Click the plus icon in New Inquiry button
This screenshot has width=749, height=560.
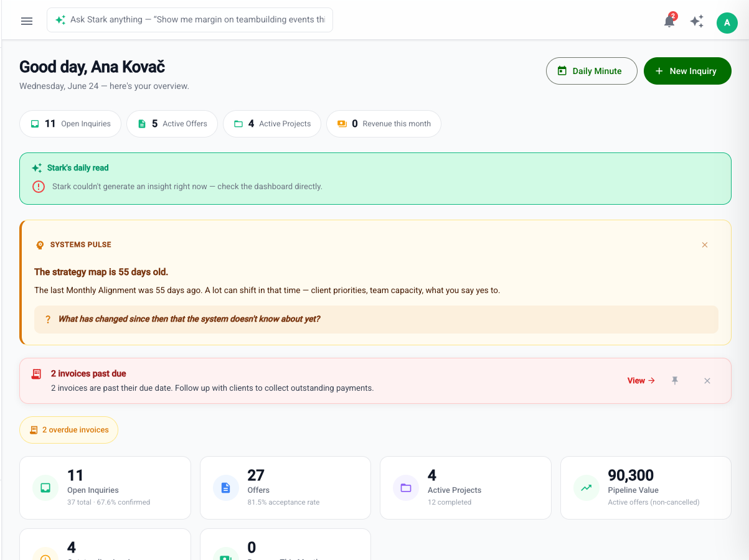point(659,71)
